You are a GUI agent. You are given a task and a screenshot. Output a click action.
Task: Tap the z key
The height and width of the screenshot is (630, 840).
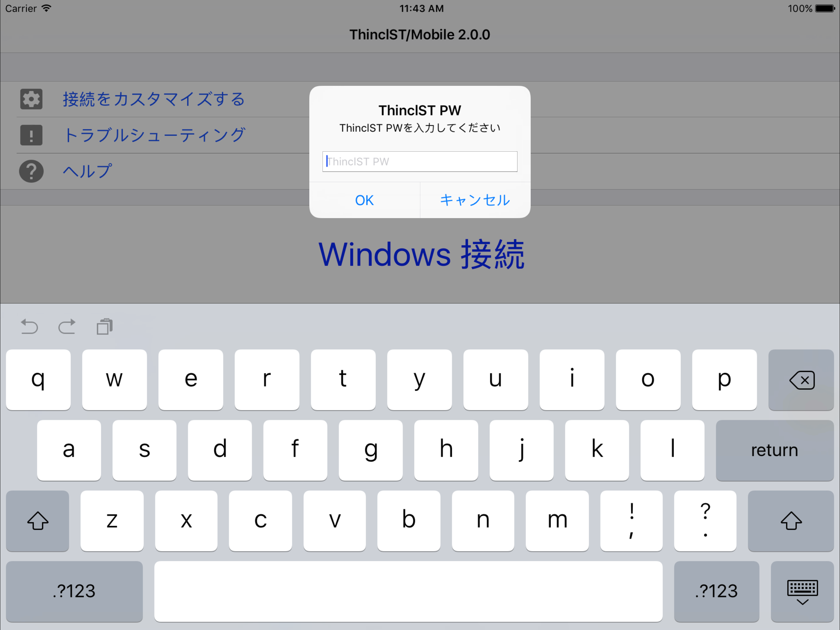coord(112,520)
